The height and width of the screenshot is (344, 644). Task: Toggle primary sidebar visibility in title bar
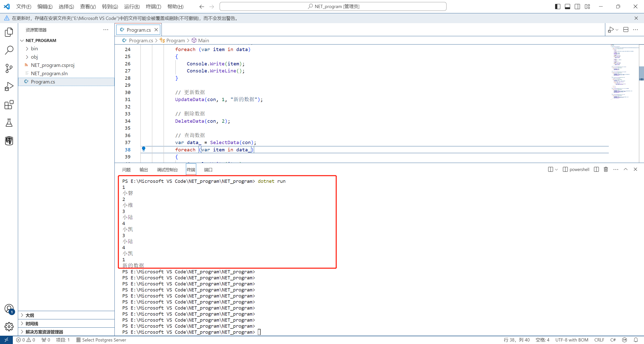tap(557, 7)
